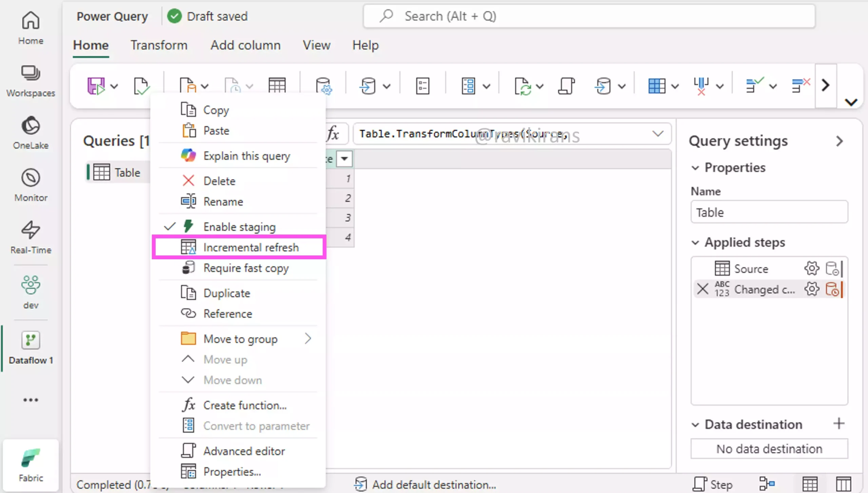Click the Keep rows ribbon icon

(755, 86)
